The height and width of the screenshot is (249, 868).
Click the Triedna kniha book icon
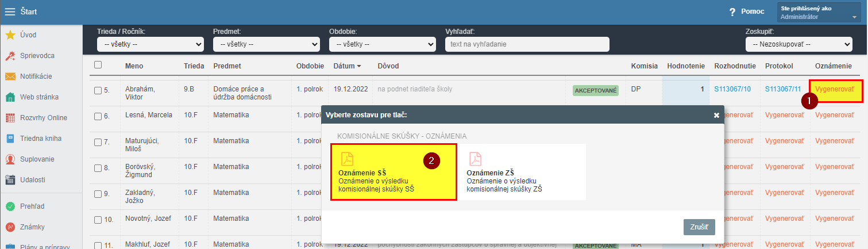[10, 139]
